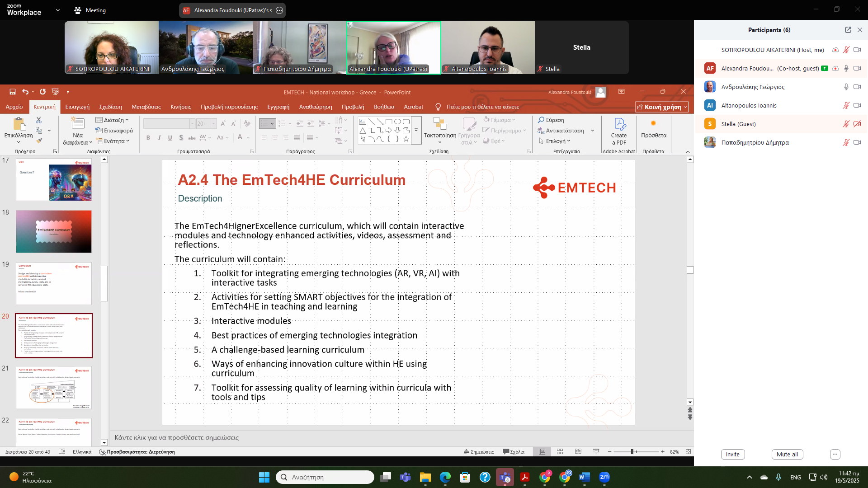Click the Mute all button
This screenshot has height=488, width=868.
click(787, 454)
